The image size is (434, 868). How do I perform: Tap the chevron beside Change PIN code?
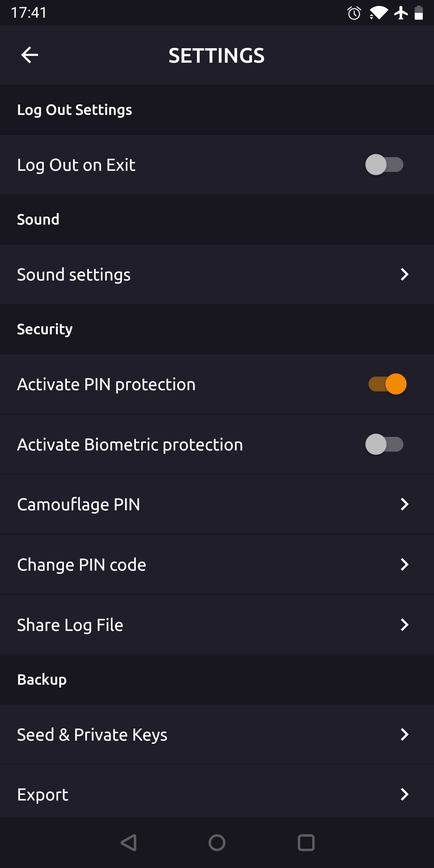404,565
